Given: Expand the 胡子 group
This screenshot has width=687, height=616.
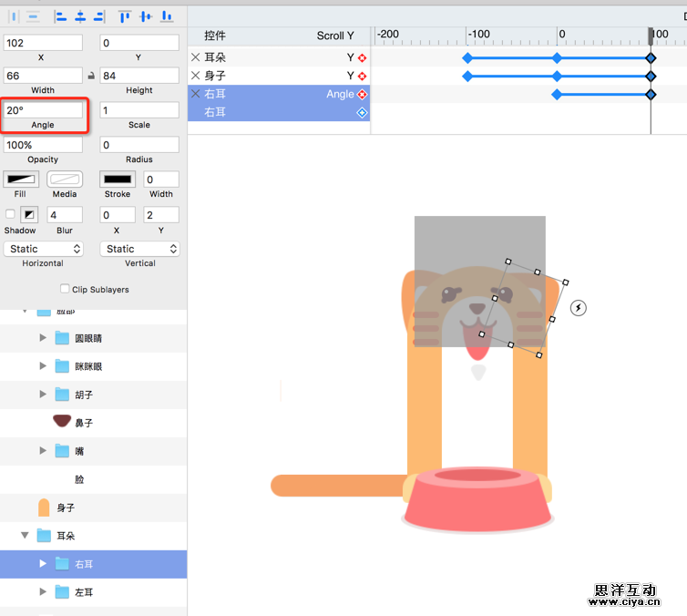Looking at the screenshot, I should click(43, 395).
